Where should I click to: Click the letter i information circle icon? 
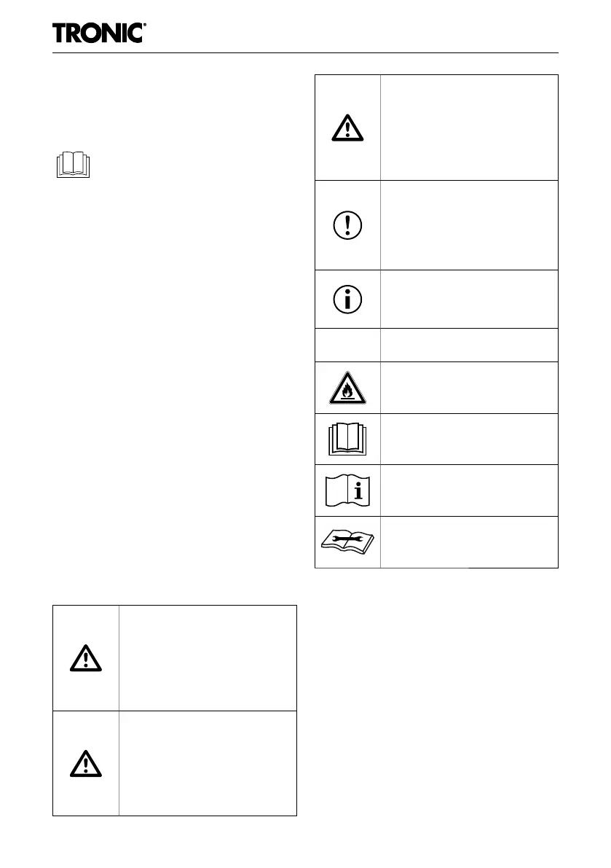click(347, 299)
